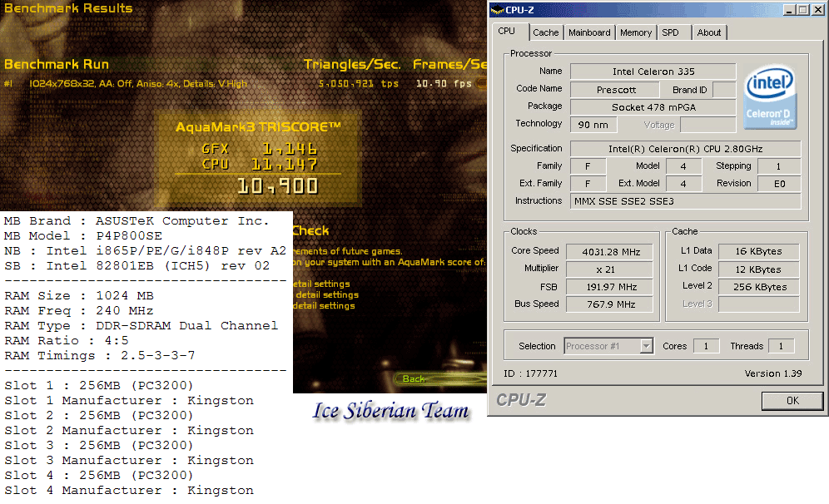Click the L1 Data value 16 KBytes
Viewport: 829px width, 504px height.
tap(759, 251)
